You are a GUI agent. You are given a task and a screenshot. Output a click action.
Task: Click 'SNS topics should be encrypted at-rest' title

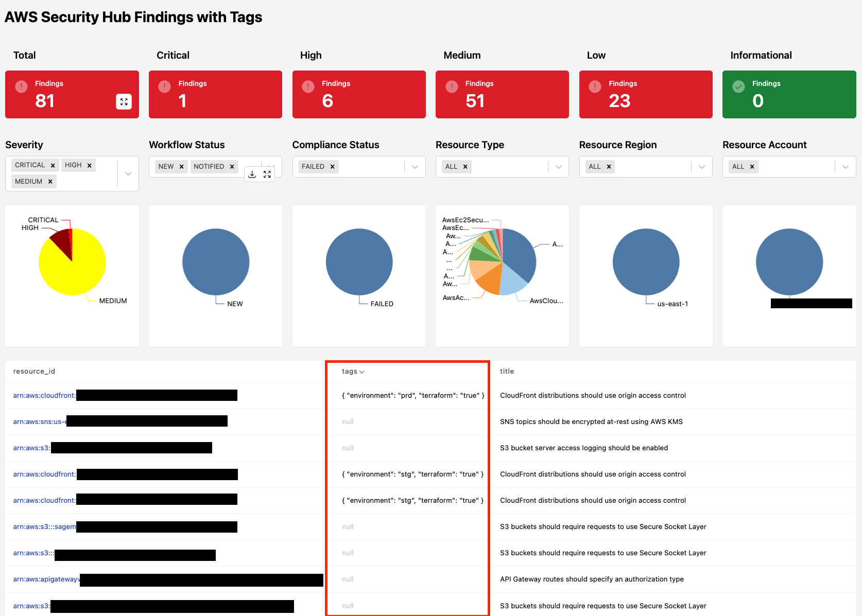(x=591, y=422)
